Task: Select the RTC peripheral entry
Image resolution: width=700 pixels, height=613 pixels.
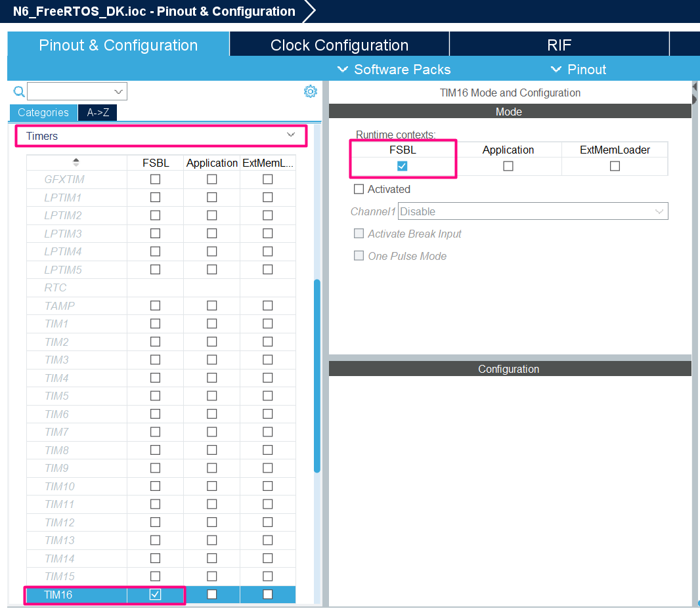Action: coord(55,287)
